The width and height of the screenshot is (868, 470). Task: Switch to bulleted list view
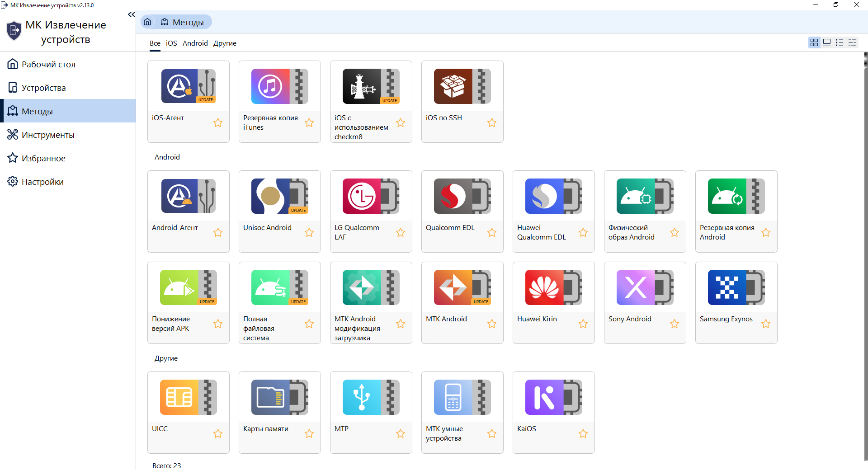pos(840,42)
